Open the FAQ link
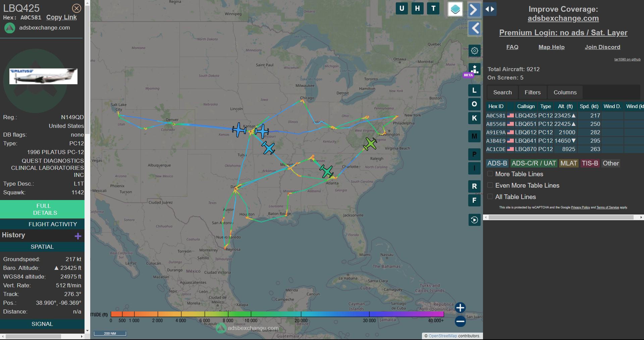 (512, 47)
